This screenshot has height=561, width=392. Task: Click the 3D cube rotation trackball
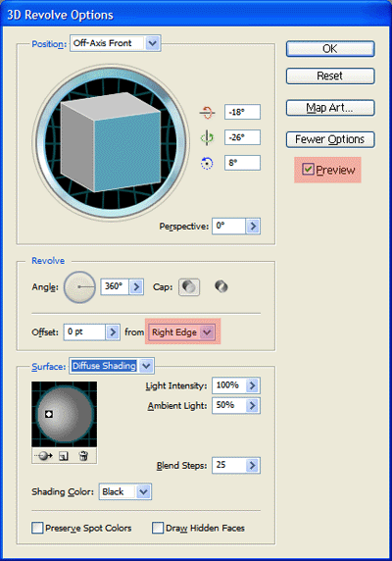[x=111, y=143]
